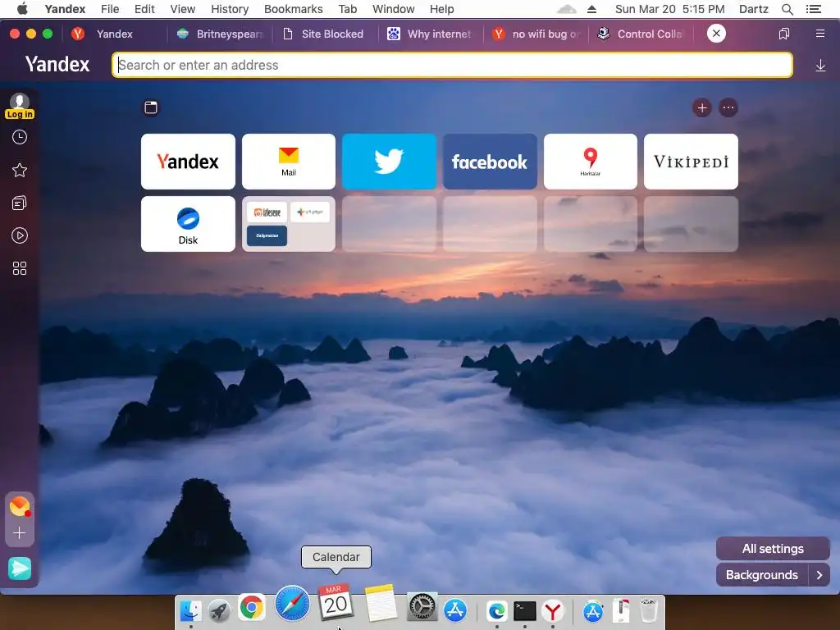
Task: Open the Bookmarks star icon in sidebar
Action: (20, 171)
